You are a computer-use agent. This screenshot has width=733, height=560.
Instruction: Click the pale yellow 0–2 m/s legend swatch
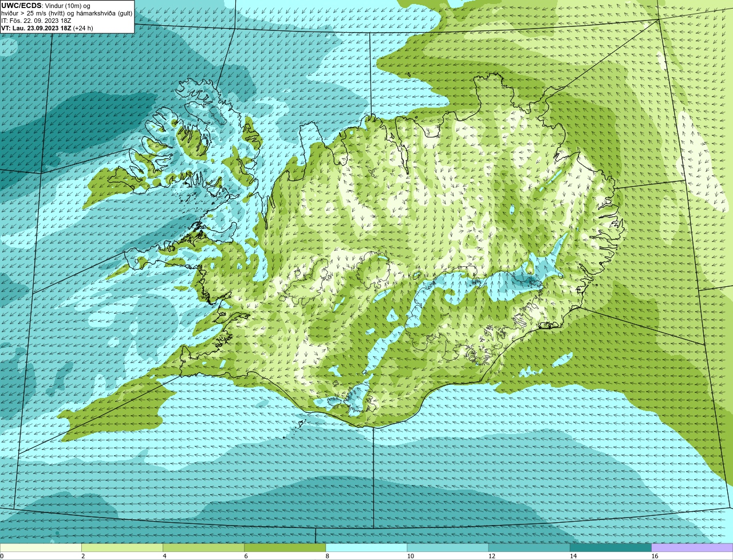pos(41,548)
